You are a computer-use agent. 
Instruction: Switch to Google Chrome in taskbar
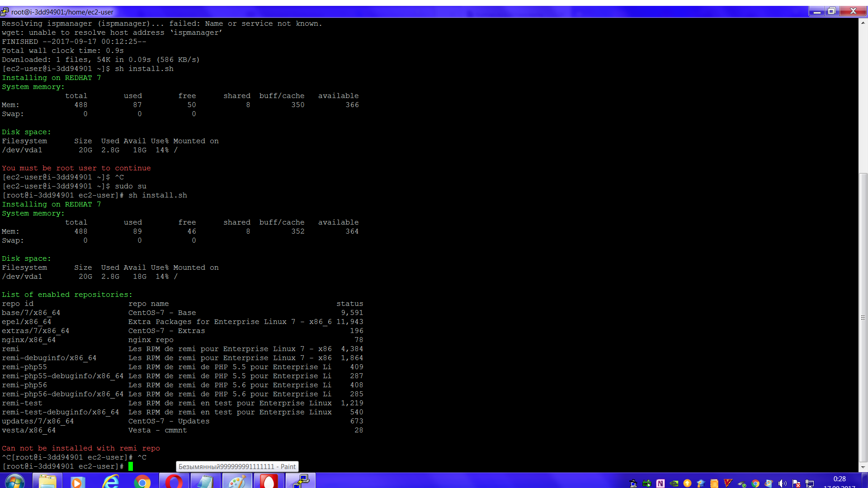142,482
